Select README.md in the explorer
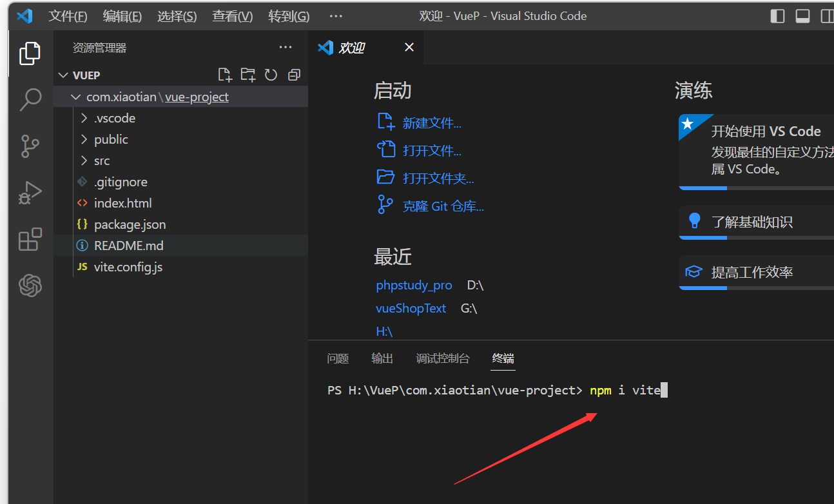834x504 pixels. [x=180, y=246]
